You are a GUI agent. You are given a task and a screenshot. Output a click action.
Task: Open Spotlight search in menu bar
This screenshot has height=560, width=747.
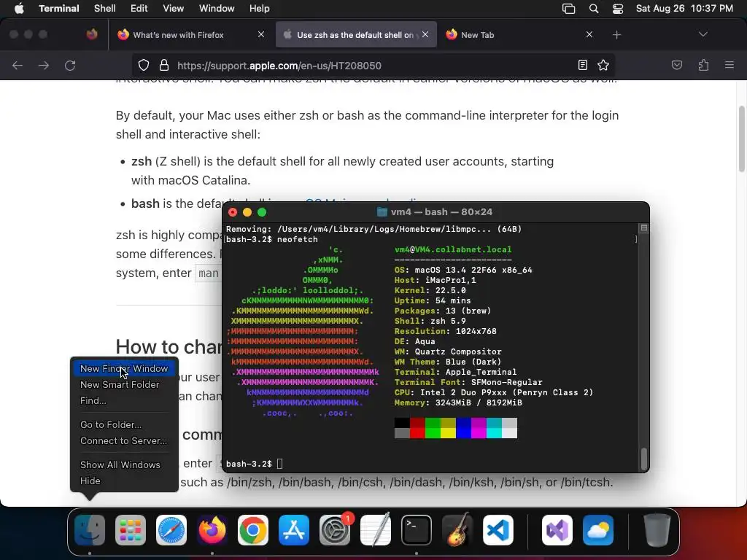click(594, 9)
